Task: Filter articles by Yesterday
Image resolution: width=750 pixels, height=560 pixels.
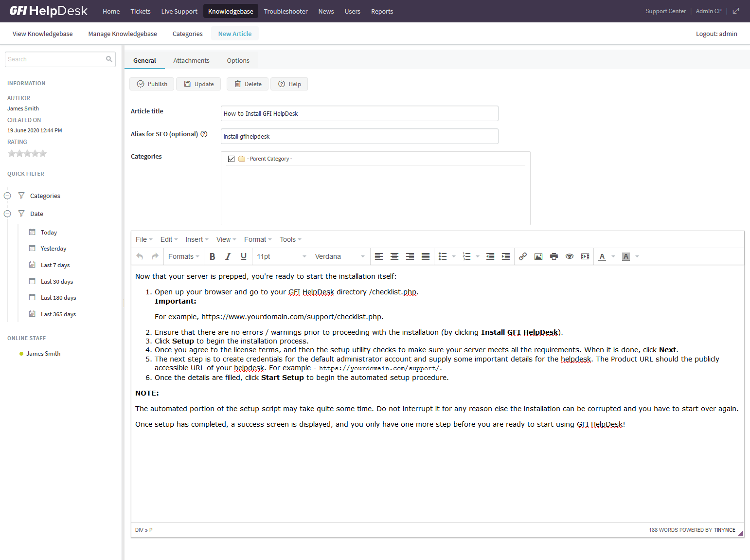Action: (54, 248)
